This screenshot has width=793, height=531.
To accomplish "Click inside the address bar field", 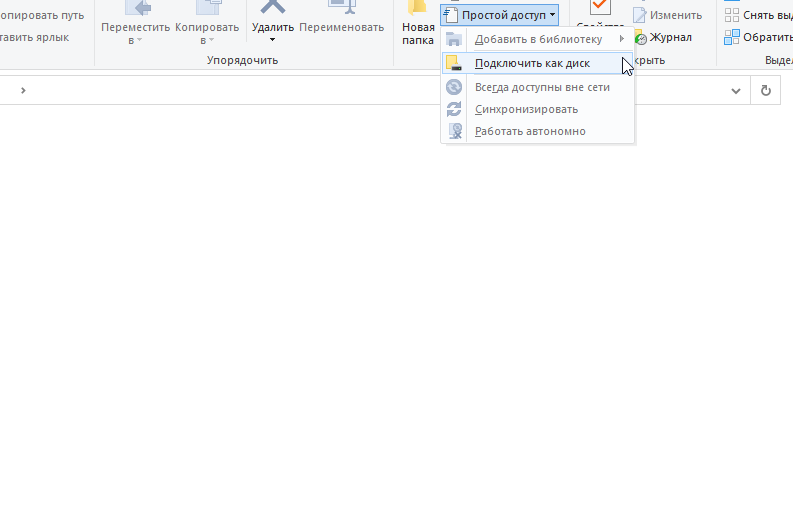I will (x=374, y=91).
